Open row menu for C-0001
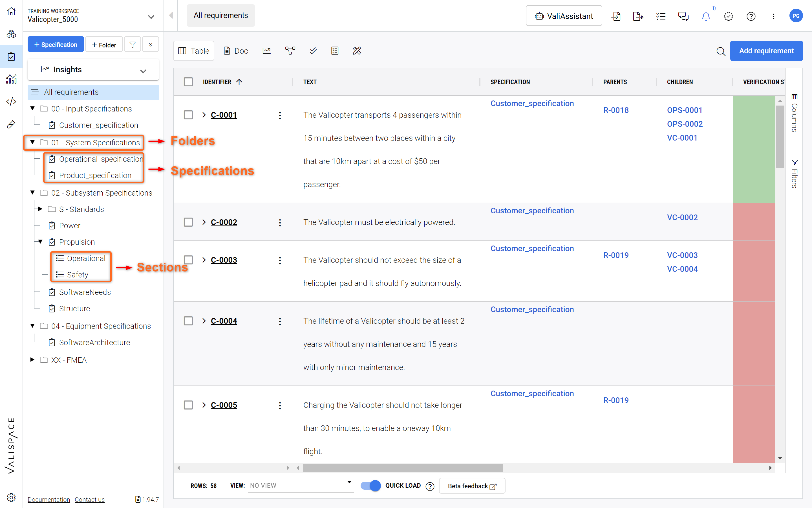Viewport: 812px width, 508px height. pyautogui.click(x=280, y=115)
